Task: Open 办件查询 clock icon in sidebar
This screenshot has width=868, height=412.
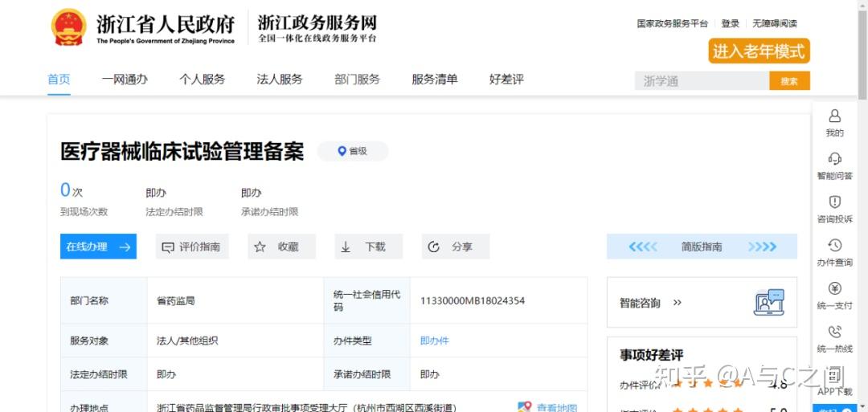Action: tap(835, 245)
